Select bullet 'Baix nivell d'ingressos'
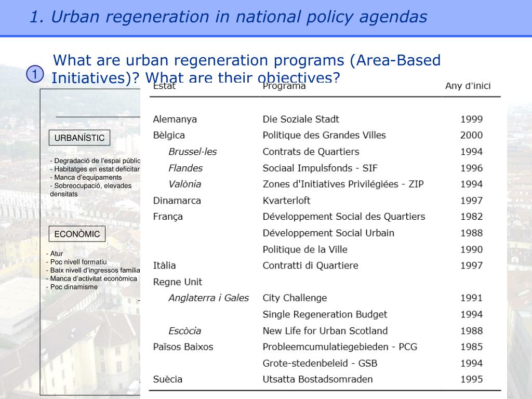This screenshot has width=532, height=399. [92, 270]
